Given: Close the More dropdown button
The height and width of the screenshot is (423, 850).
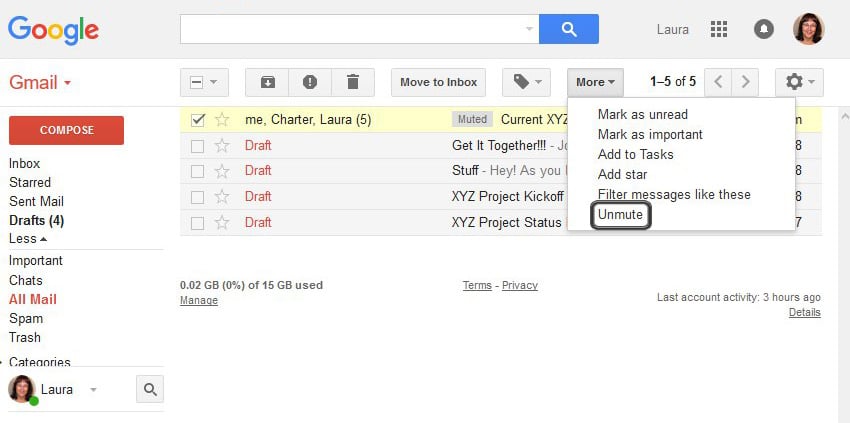Looking at the screenshot, I should (595, 82).
